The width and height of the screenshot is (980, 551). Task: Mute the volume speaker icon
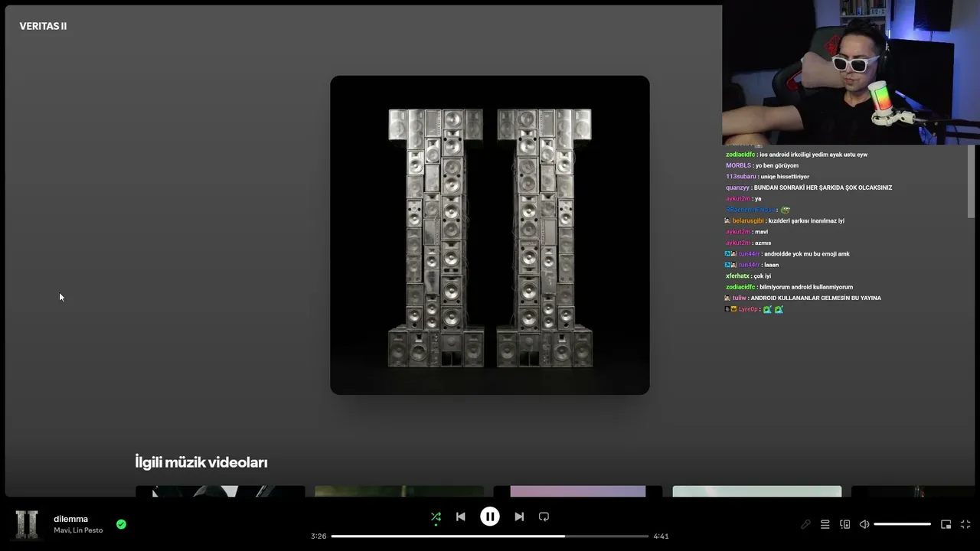click(x=864, y=524)
